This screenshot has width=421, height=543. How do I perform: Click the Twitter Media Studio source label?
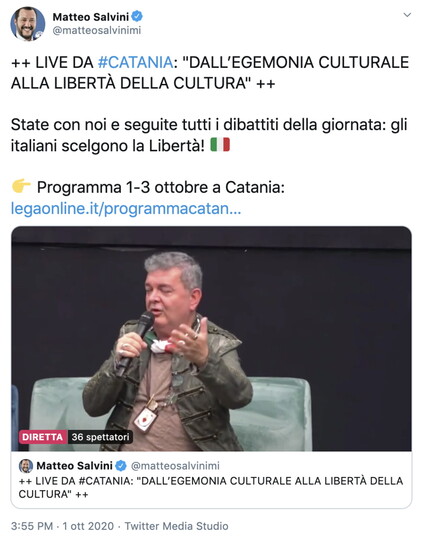tap(177, 526)
